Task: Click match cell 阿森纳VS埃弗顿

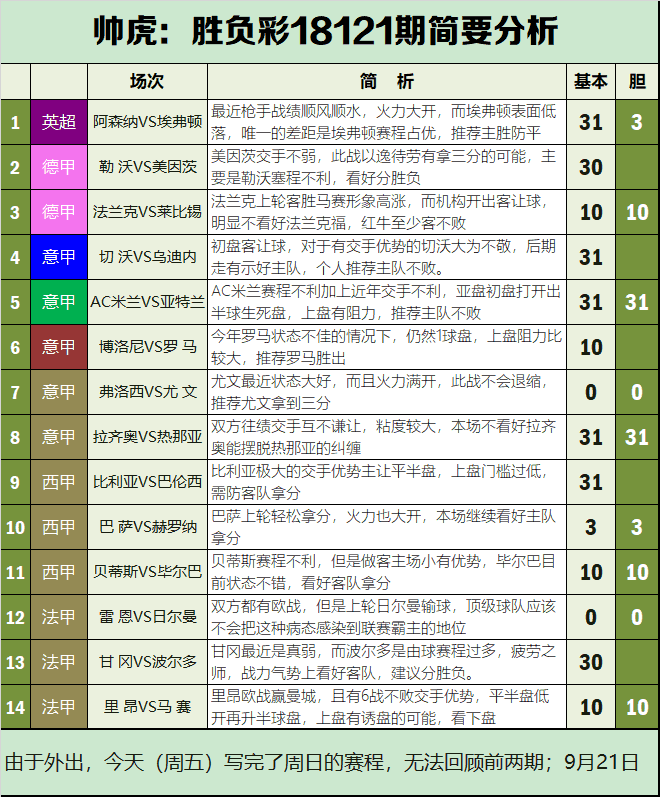Action: click(147, 122)
